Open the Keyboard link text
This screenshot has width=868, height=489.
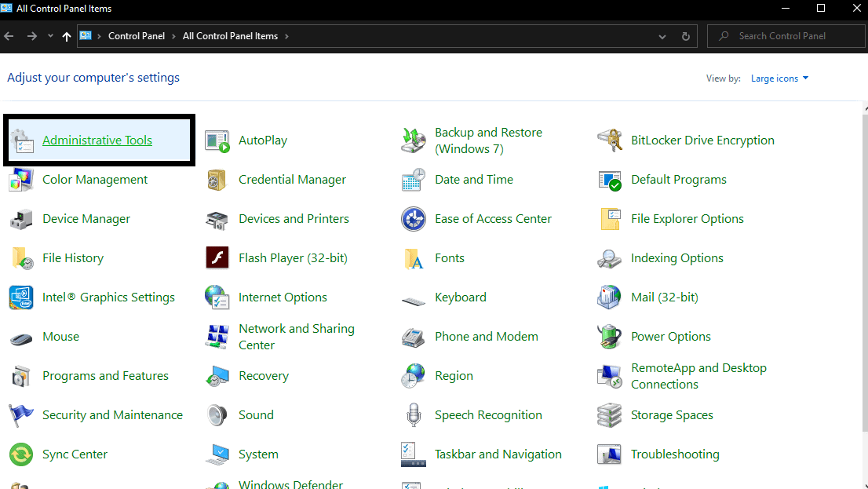461,297
